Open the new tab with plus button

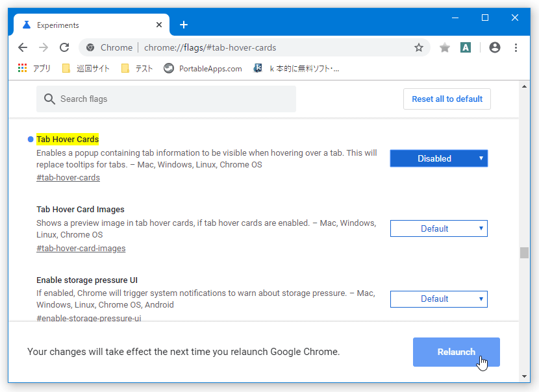click(184, 25)
